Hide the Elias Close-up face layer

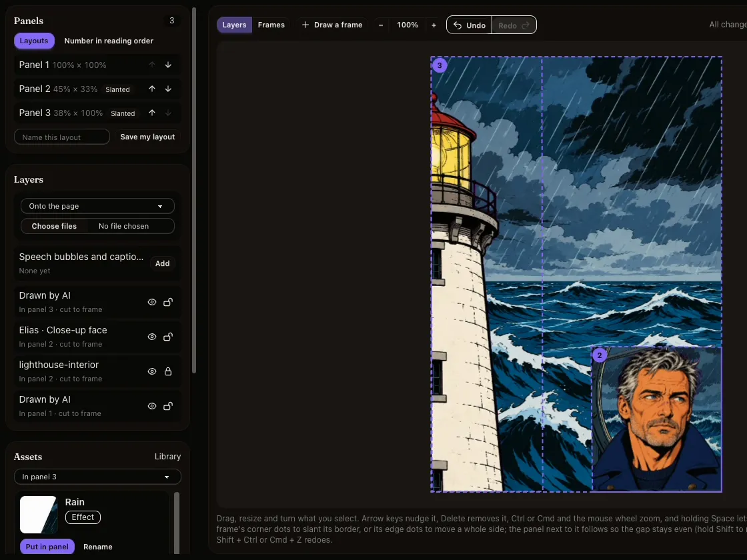152,337
